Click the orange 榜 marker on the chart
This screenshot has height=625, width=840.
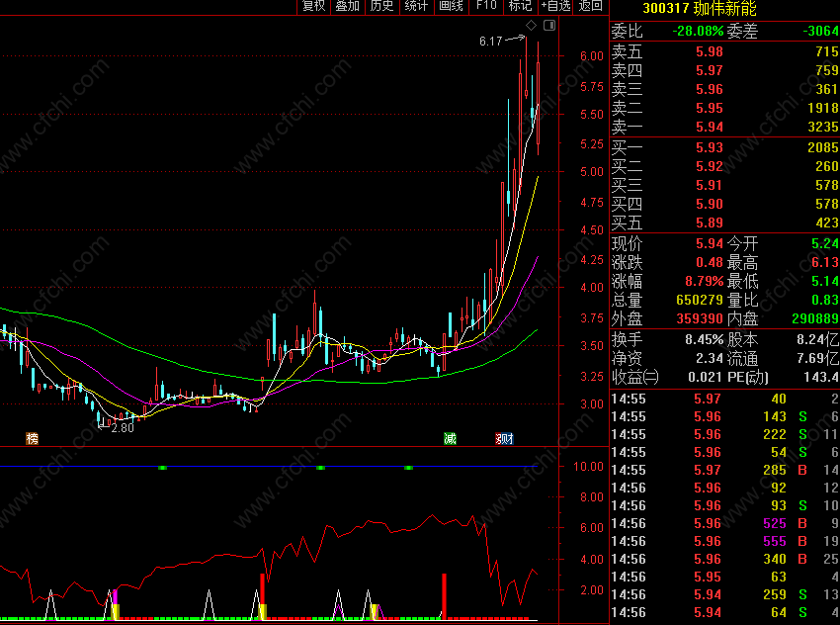pos(33,439)
